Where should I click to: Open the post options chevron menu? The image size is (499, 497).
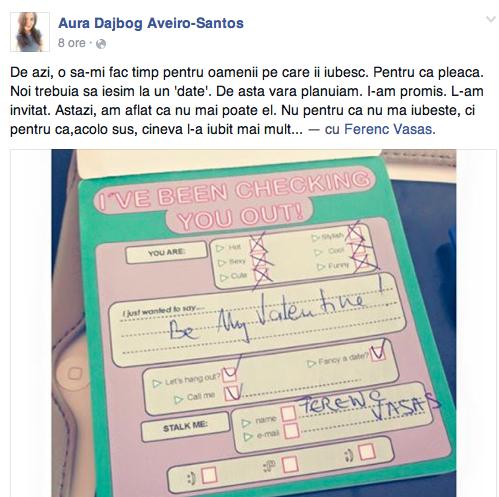(x=491, y=19)
